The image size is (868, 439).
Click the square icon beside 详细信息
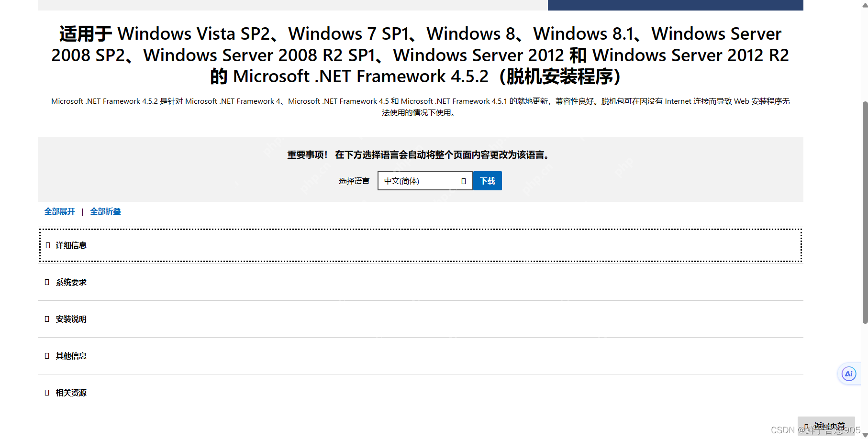48,245
